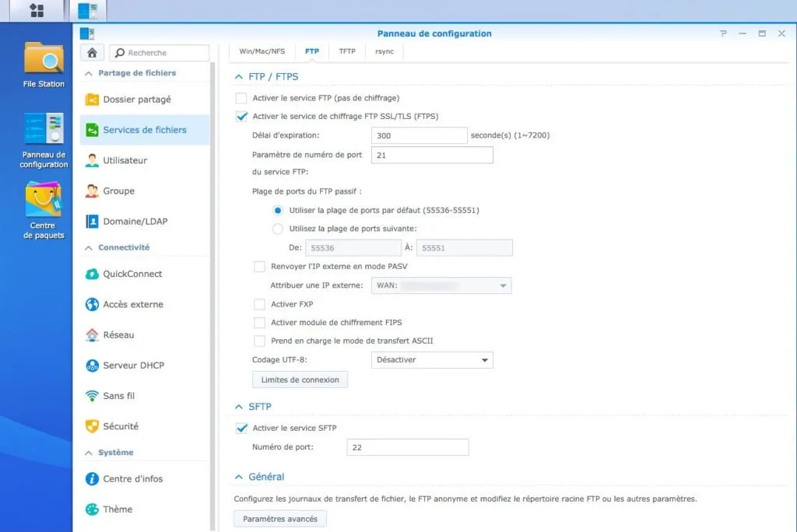Click the Services de fichiers icon

tap(92, 130)
